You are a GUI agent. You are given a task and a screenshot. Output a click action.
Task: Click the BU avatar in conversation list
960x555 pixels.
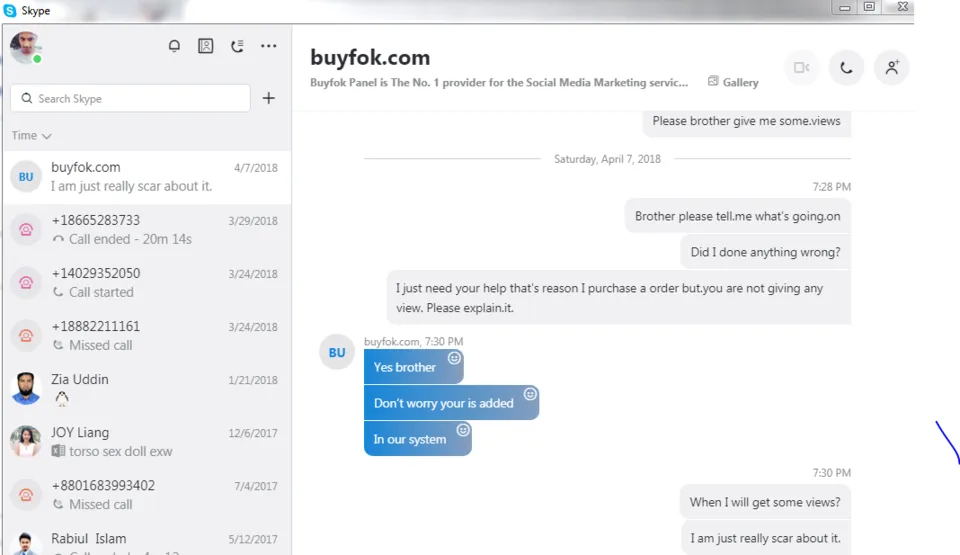26,177
